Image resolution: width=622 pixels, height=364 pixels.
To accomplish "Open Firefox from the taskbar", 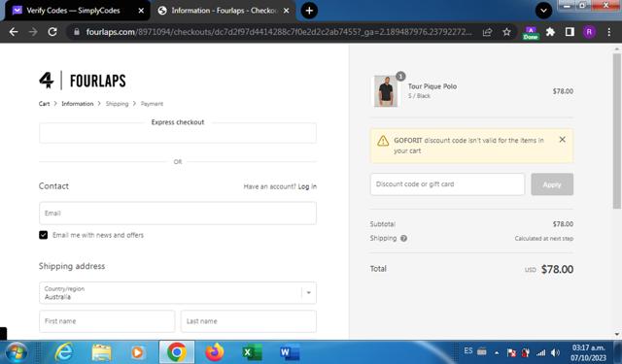I will click(214, 352).
